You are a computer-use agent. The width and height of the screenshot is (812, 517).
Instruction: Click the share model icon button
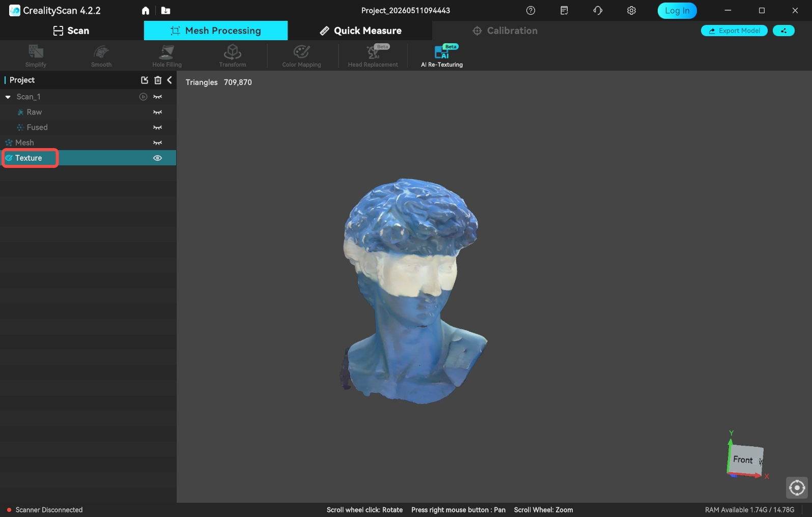pos(783,31)
